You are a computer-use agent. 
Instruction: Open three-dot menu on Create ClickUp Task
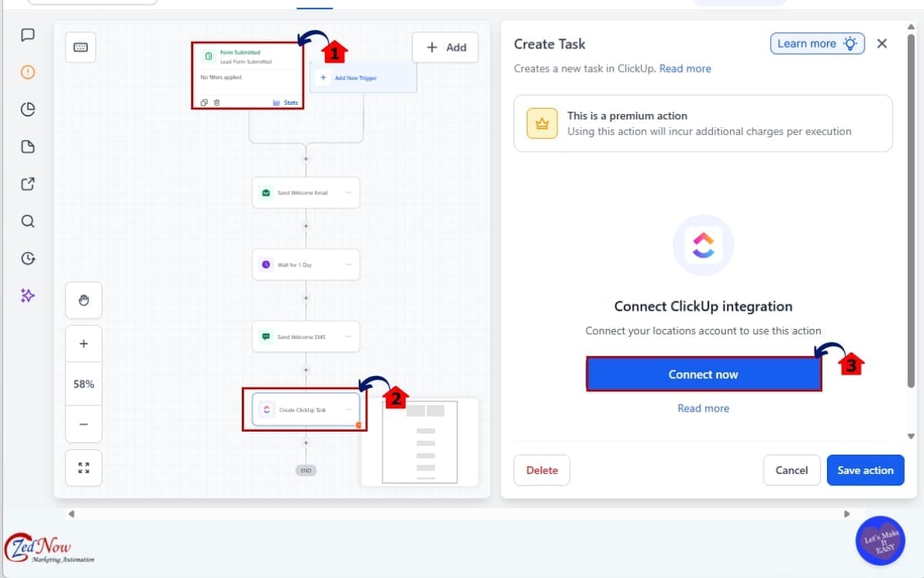coord(348,410)
